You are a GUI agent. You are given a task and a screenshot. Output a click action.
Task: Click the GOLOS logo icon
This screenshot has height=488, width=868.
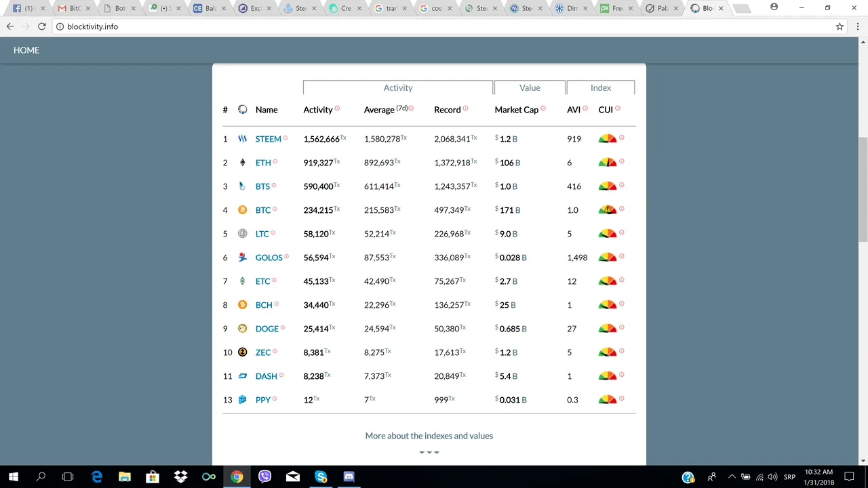coord(242,258)
